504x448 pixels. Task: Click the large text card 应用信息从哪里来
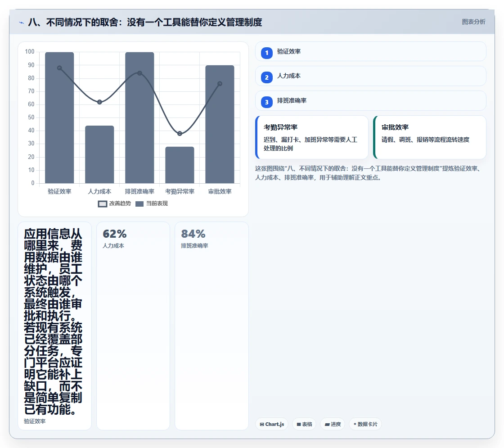point(54,326)
